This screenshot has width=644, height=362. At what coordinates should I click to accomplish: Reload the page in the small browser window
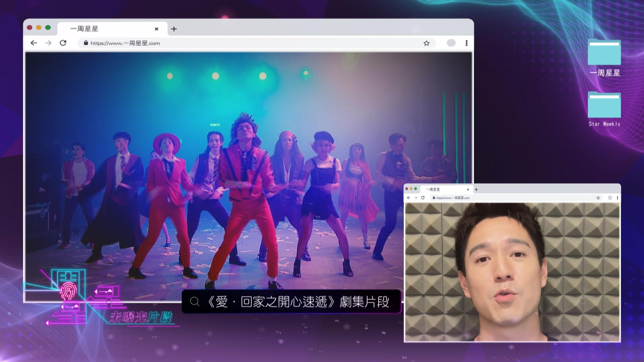[x=423, y=198]
